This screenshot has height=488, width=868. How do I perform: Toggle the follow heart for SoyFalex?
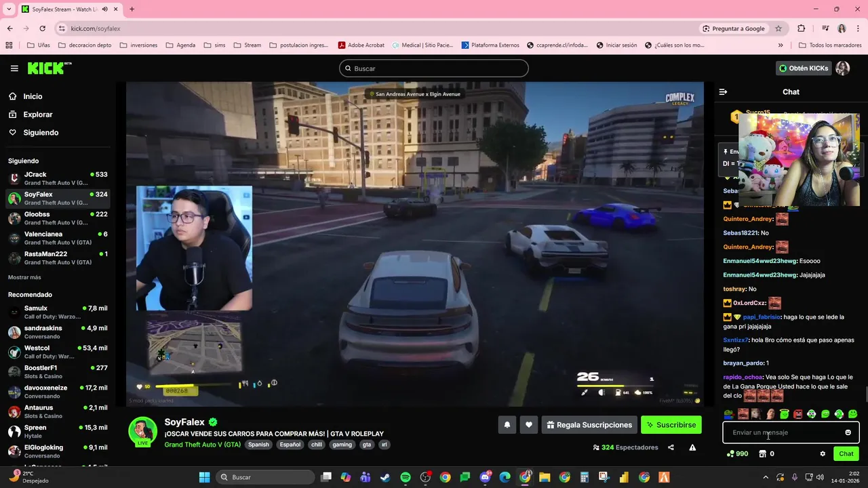pyautogui.click(x=529, y=425)
